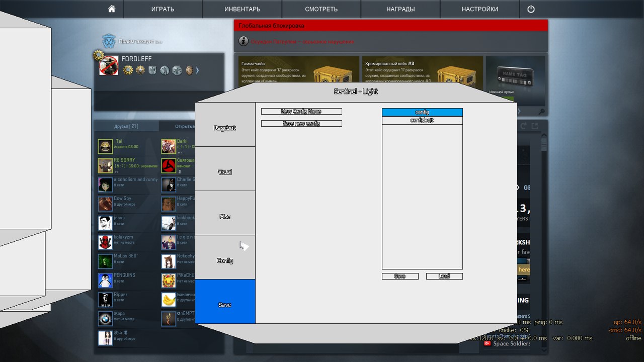Go to the home screen icon
This screenshot has height=362, width=644.
pos(112,9)
